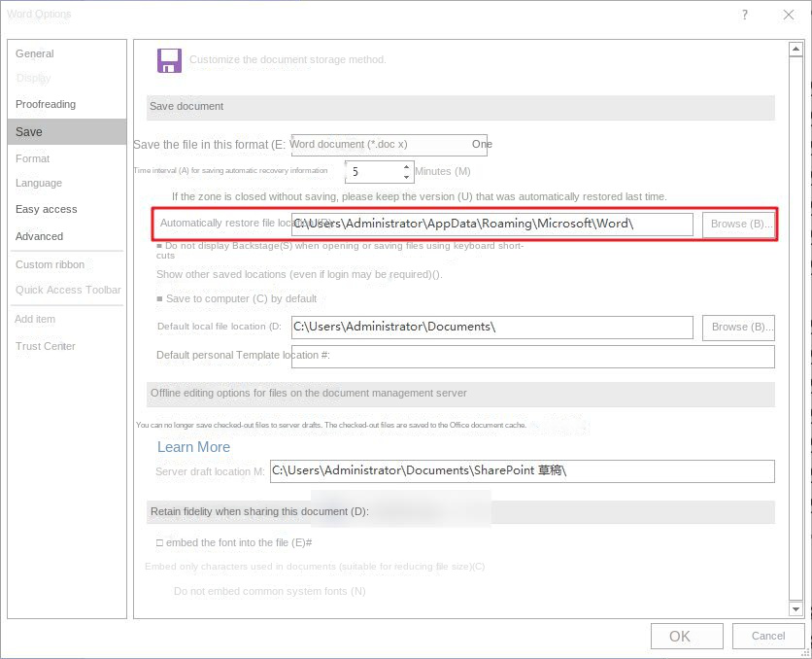812x659 pixels.
Task: Open the save file format dropdown
Action: (x=389, y=144)
